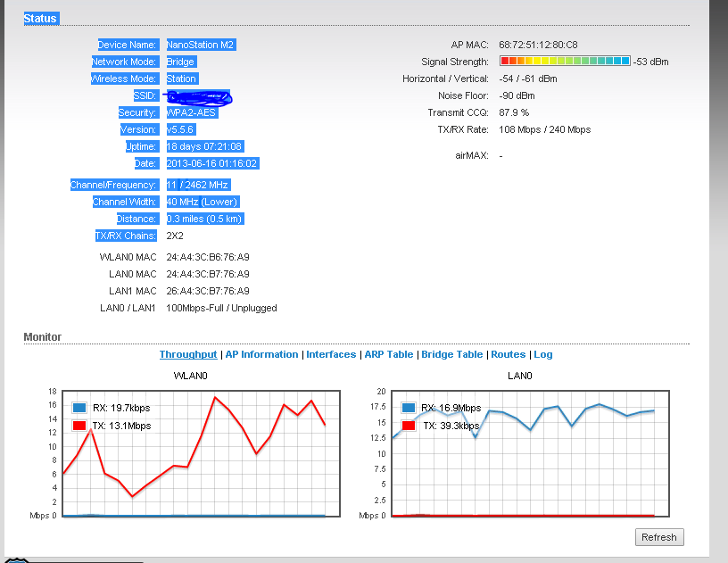The height and width of the screenshot is (563, 728).
Task: Click the LAN0 legend text "RX: 16.9Mbps"
Action: 451,408
